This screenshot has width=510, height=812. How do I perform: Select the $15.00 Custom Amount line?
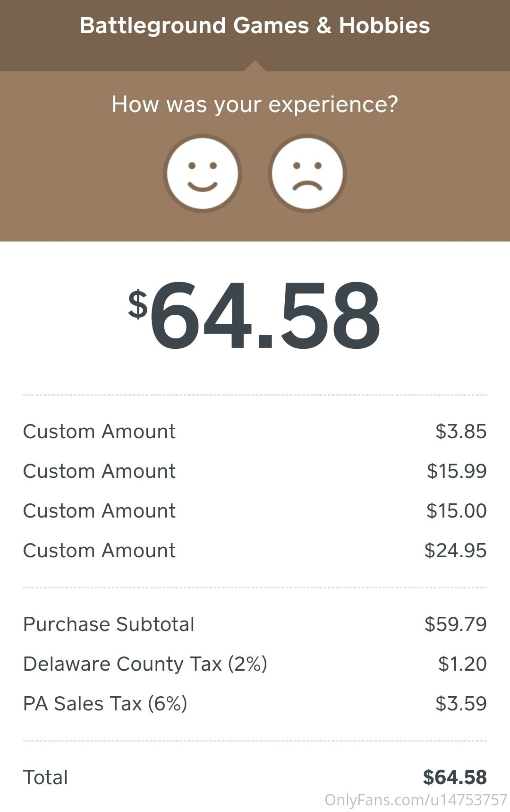coord(255,511)
